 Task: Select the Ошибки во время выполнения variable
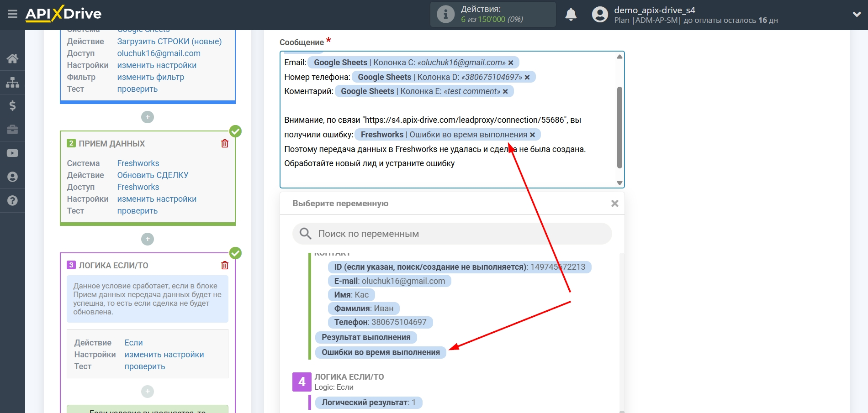click(380, 352)
